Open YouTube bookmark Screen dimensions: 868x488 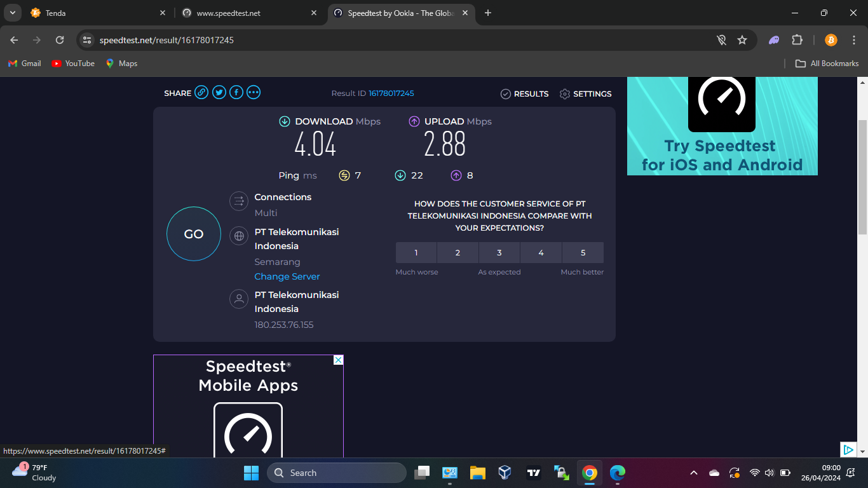73,64
